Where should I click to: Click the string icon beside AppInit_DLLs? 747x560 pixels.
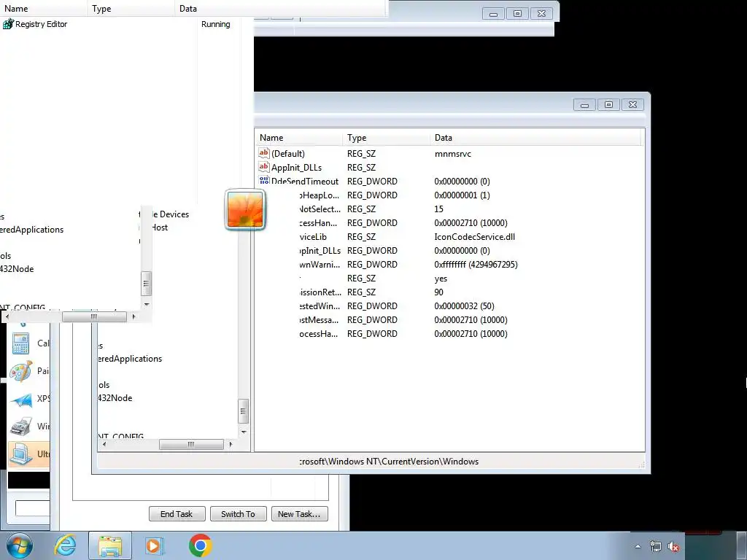[264, 167]
